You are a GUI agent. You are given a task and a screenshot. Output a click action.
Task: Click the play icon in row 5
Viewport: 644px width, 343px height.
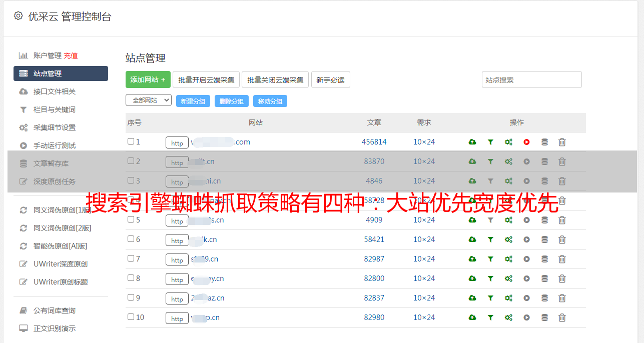coord(526,220)
